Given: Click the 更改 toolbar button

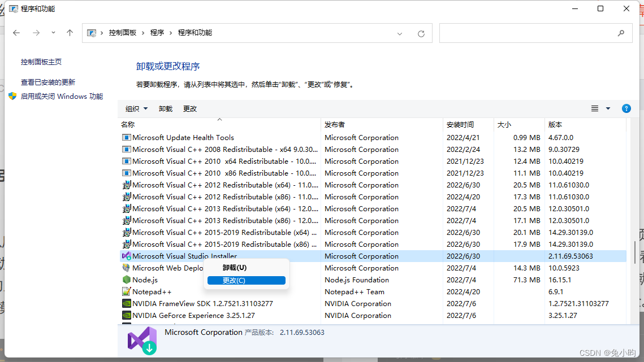Looking at the screenshot, I should tap(190, 109).
